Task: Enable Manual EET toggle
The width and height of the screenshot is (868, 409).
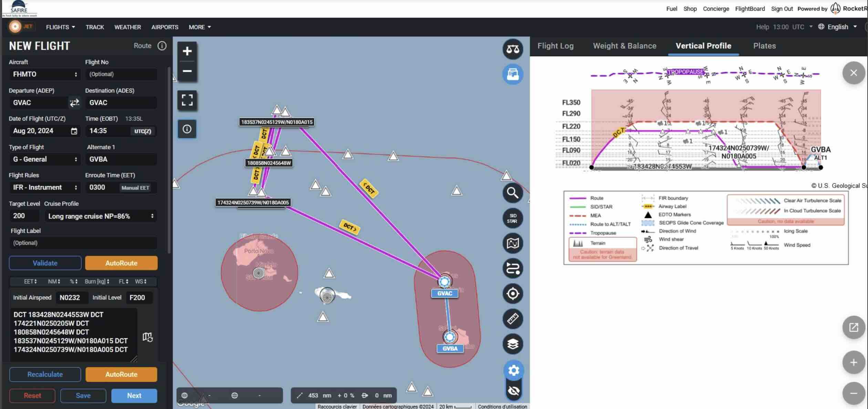Action: pyautogui.click(x=135, y=187)
